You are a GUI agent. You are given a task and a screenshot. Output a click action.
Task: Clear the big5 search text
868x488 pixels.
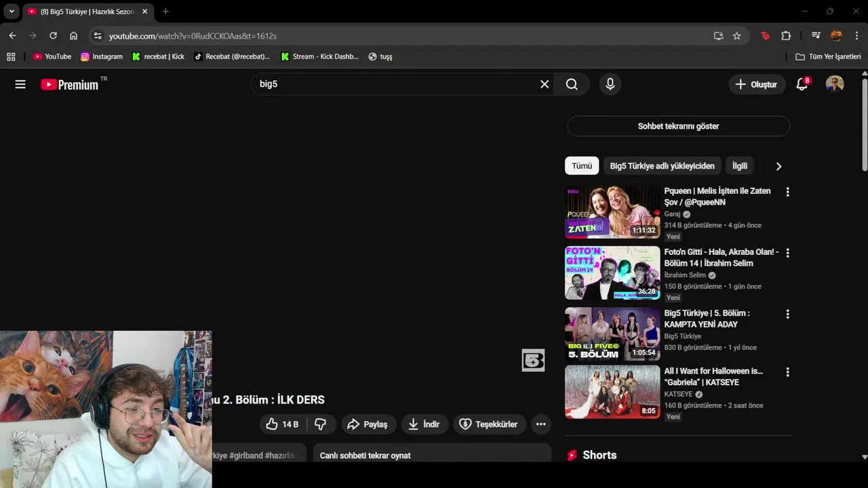coord(545,84)
